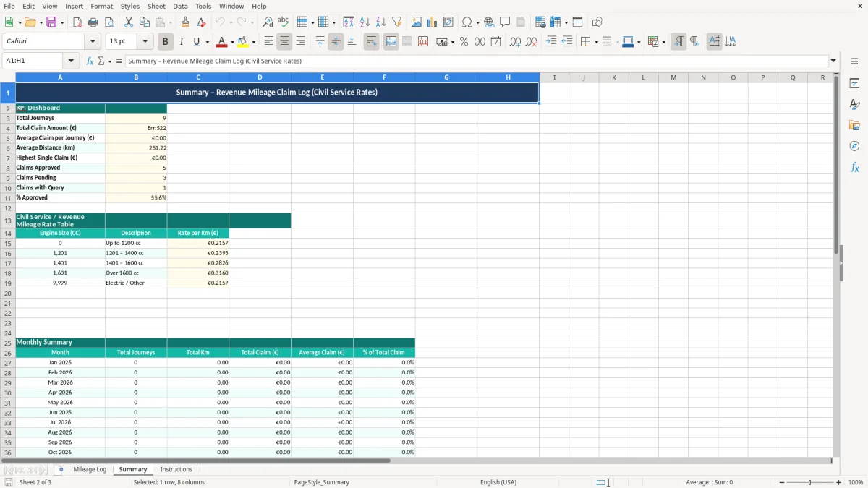Viewport: 868px width, 488px height.
Task: Toggle Wrap Text button
Action: 371,42
